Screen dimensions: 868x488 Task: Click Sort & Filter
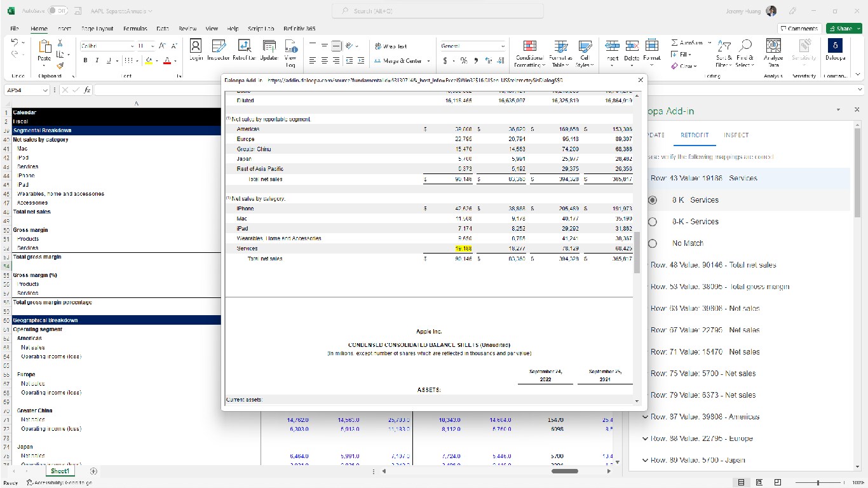point(724,53)
